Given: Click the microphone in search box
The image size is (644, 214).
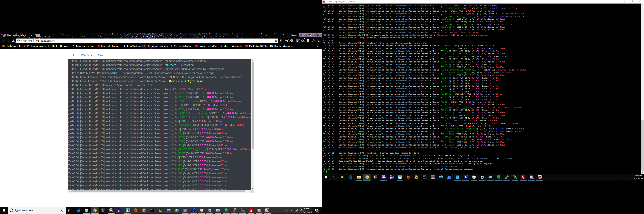Looking at the screenshot, I should click(62, 210).
